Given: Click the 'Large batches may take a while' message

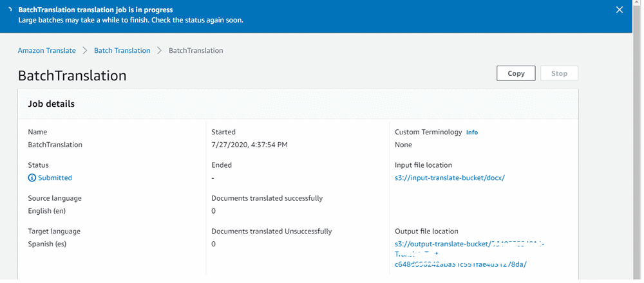Looking at the screenshot, I should tap(131, 20).
